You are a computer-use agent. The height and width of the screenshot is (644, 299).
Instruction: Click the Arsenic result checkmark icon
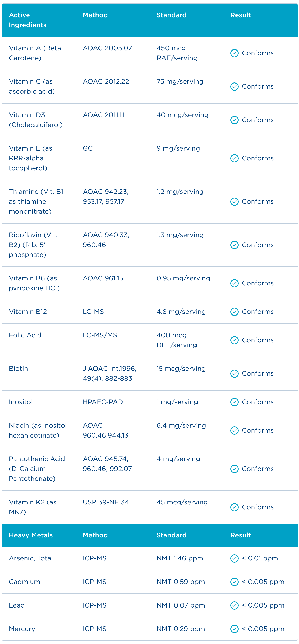234,558
